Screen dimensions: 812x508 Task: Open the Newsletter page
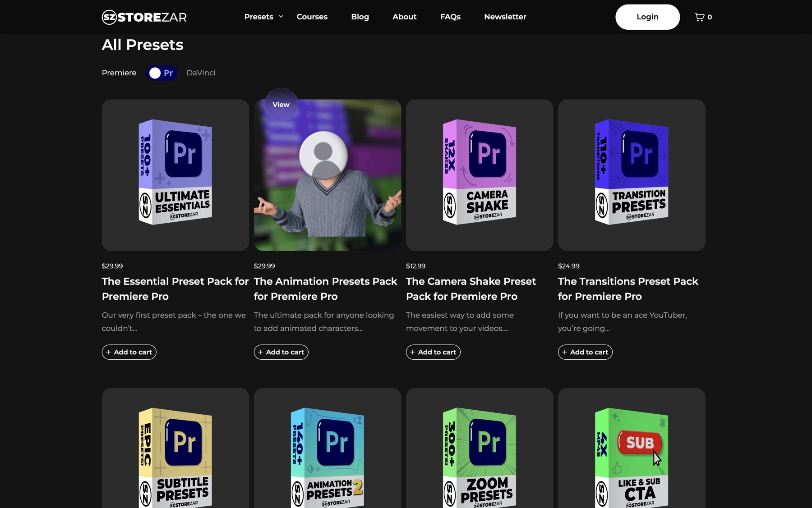coord(505,17)
